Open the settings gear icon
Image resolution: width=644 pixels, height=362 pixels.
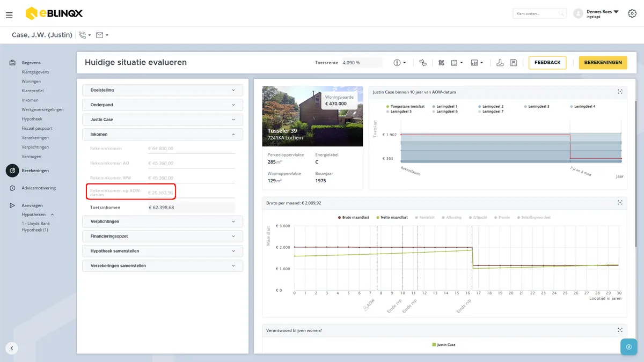coord(631,13)
